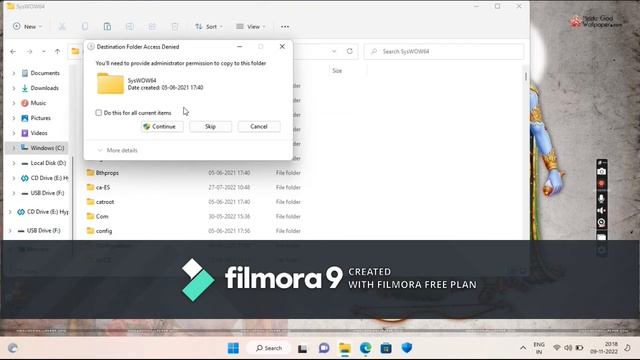Screen dimensions: 640x360
Task: Open File Explorer from taskbar
Action: point(345,348)
